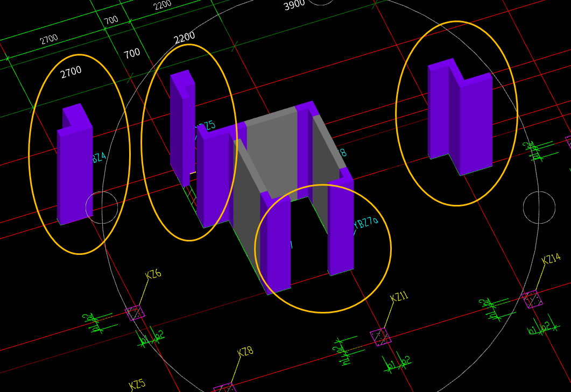Select the purple 3D column beside BZ4
This screenshot has width=571, height=392.
(x=75, y=164)
